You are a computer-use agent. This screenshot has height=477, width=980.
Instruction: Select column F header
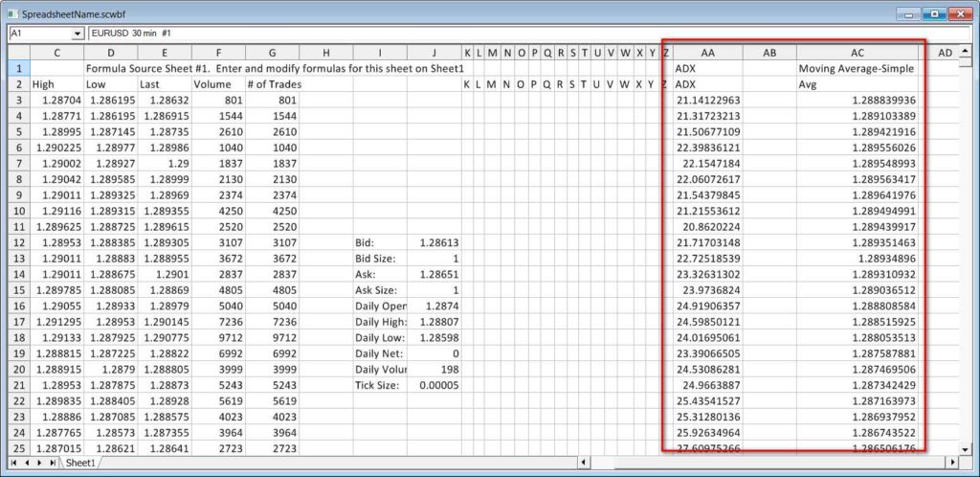(x=218, y=53)
